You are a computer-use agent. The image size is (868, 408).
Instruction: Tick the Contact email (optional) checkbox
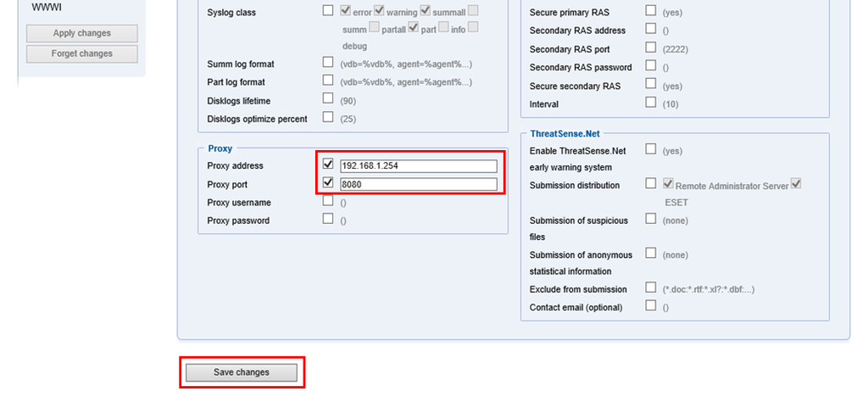[651, 305]
